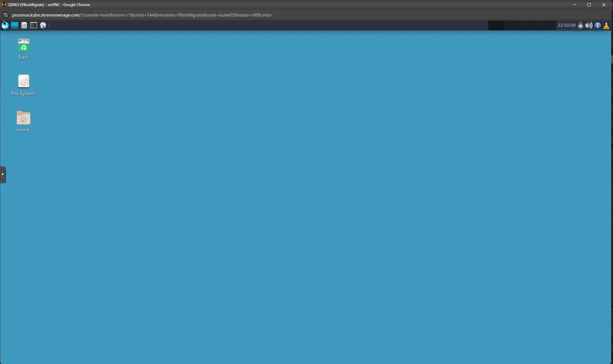Click the Show Desktop panel button
Image resolution: width=613 pixels, height=364 pixels.
[x=15, y=25]
